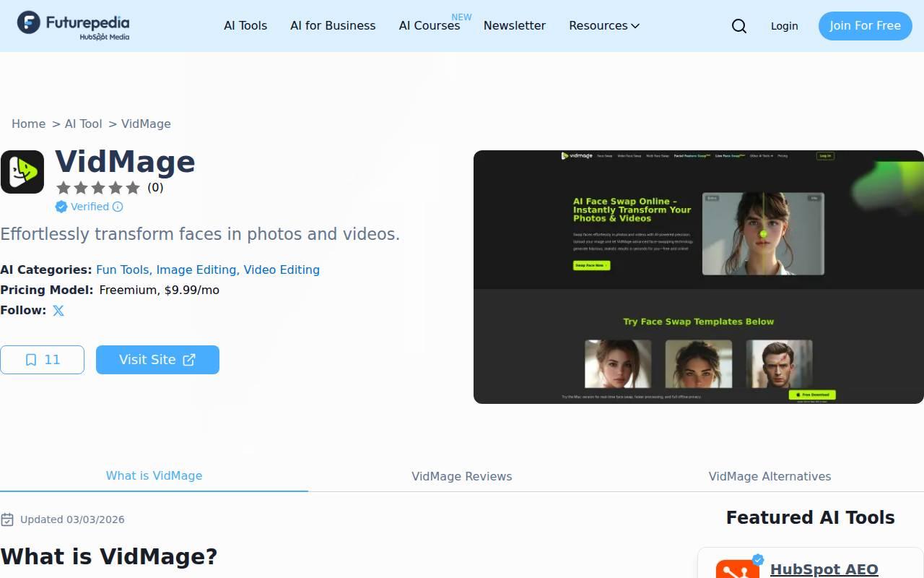Click the VidMage title heading
Image resolution: width=924 pixels, height=578 pixels.
(125, 162)
